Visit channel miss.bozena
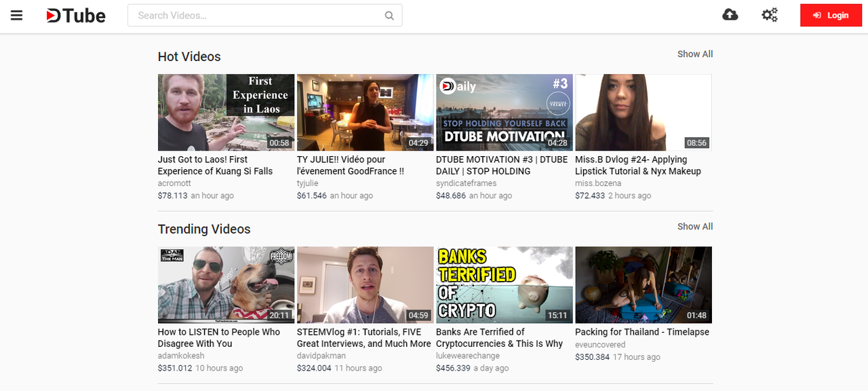Viewport: 868px width, 391px height. tap(598, 183)
